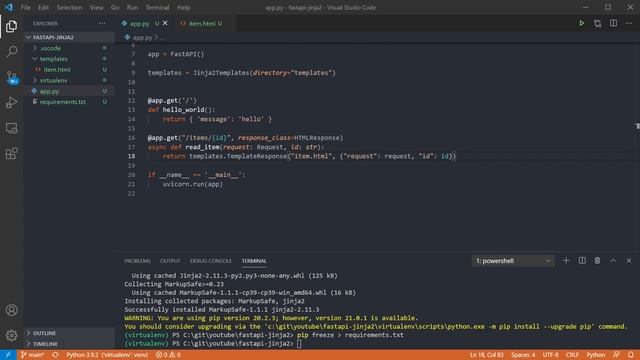640x360 pixels.
Task: Collapse the FASTAPI-JINJA2 folder section
Action: click(69, 37)
